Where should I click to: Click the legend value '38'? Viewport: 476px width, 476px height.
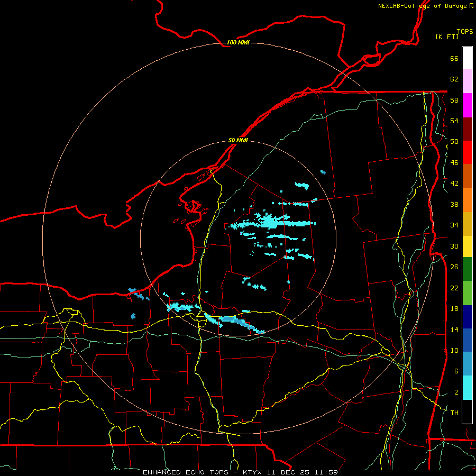pos(454,204)
